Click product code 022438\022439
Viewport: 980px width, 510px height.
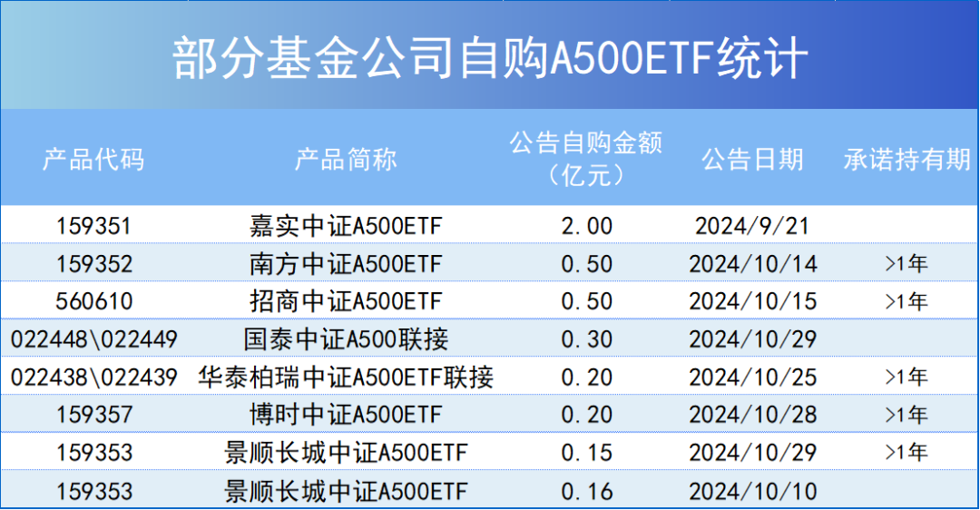(x=93, y=377)
